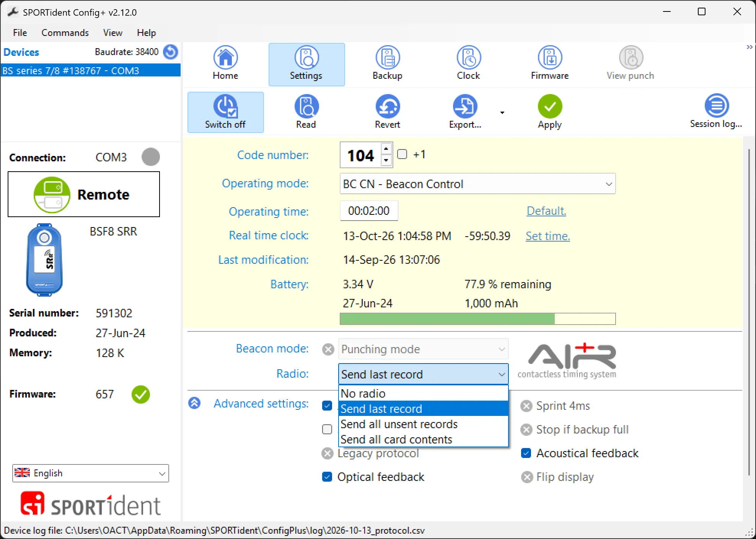The height and width of the screenshot is (539, 756).
Task: Choose Send all unsent records
Action: (x=424, y=424)
